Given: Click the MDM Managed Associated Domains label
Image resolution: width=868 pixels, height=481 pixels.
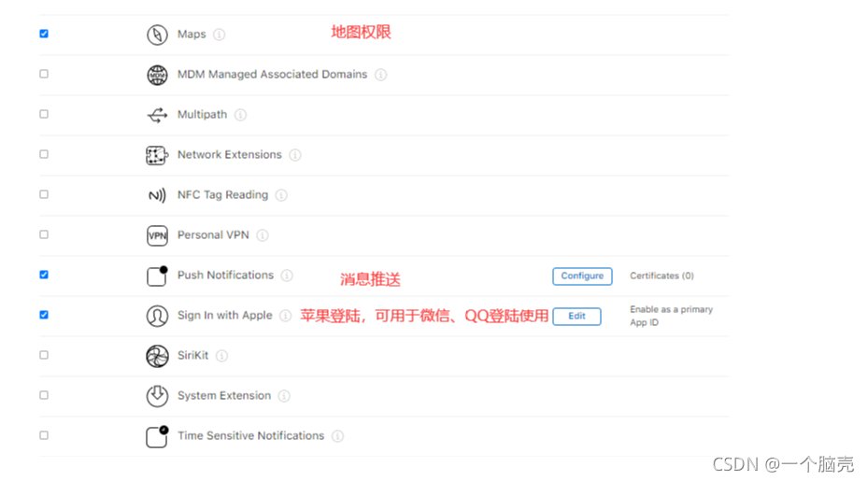Looking at the screenshot, I should pyautogui.click(x=272, y=74).
